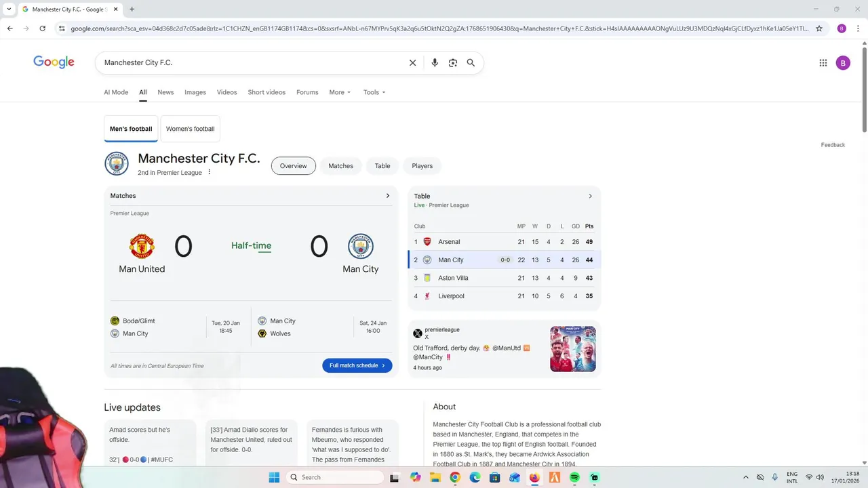This screenshot has height=488, width=868.
Task: Reload the page
Action: (42, 28)
